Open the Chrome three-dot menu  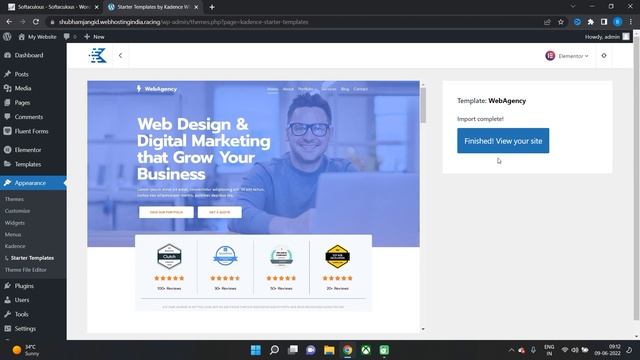point(631,22)
